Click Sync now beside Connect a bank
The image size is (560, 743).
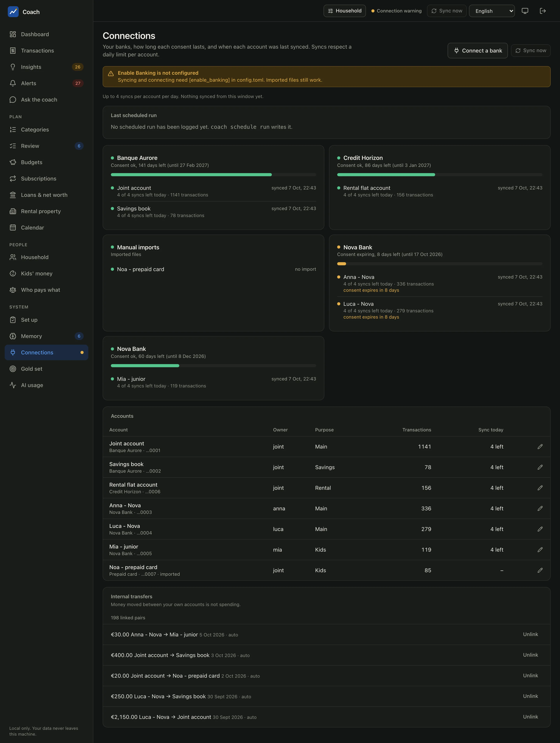point(530,51)
